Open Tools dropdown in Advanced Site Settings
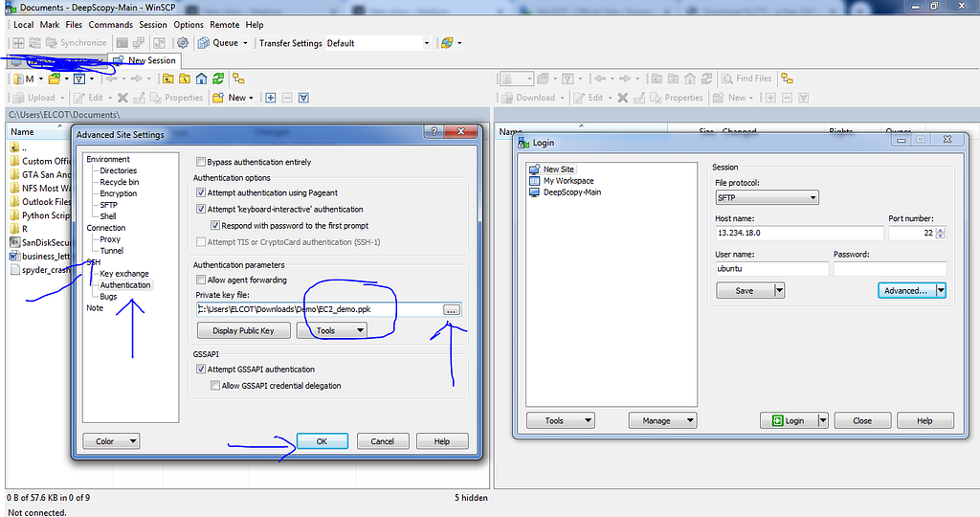Screen dimensions: 980x517 331,330
